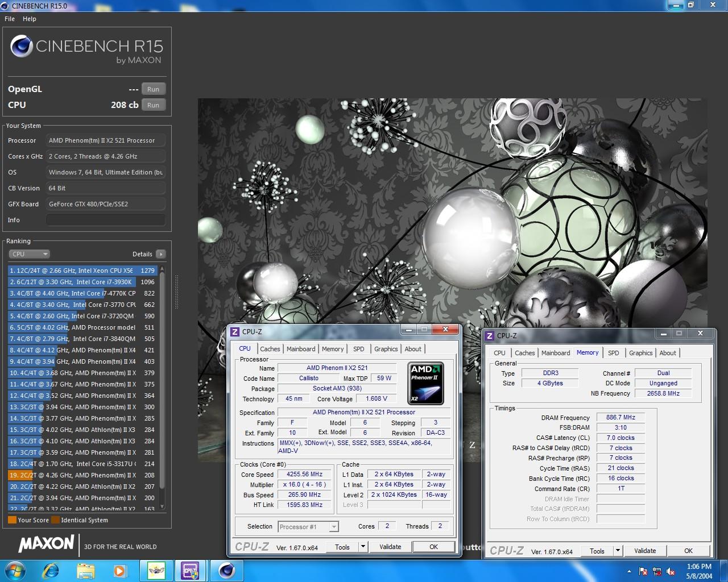The image size is (728, 582).
Task: Click Tools button in right CPU-Z window
Action: pos(597,551)
